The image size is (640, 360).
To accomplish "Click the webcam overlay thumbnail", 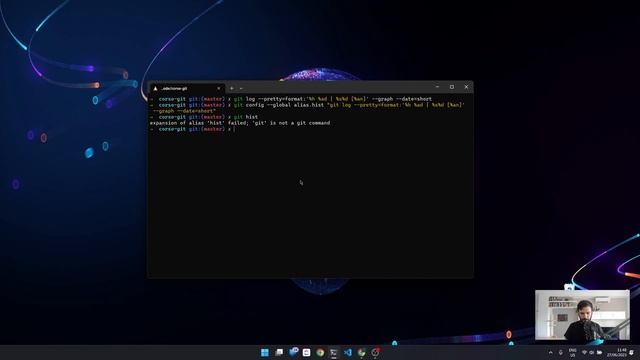I will (582, 315).
